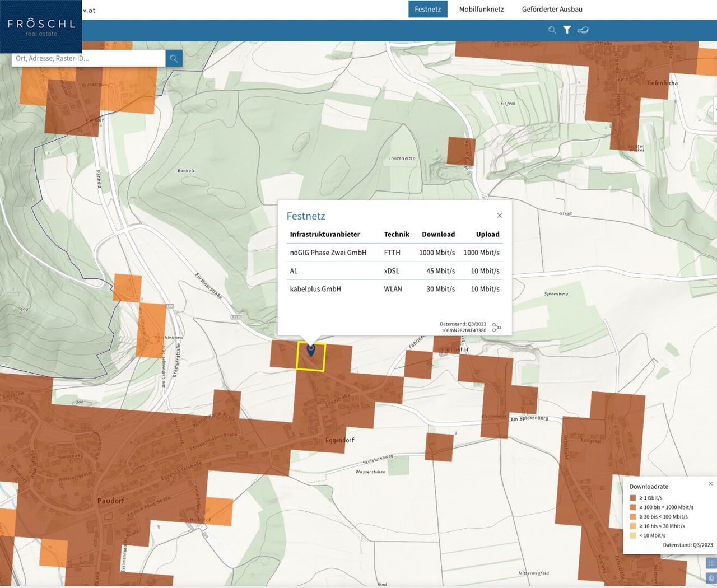This screenshot has height=588, width=717.
Task: Click the Fröschl real estate logo
Action: 41,26
